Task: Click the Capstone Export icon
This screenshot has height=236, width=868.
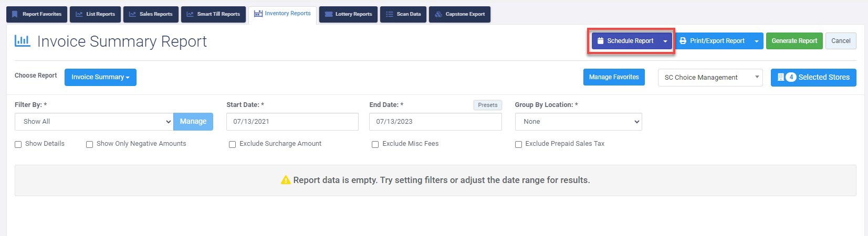Action: pos(438,14)
